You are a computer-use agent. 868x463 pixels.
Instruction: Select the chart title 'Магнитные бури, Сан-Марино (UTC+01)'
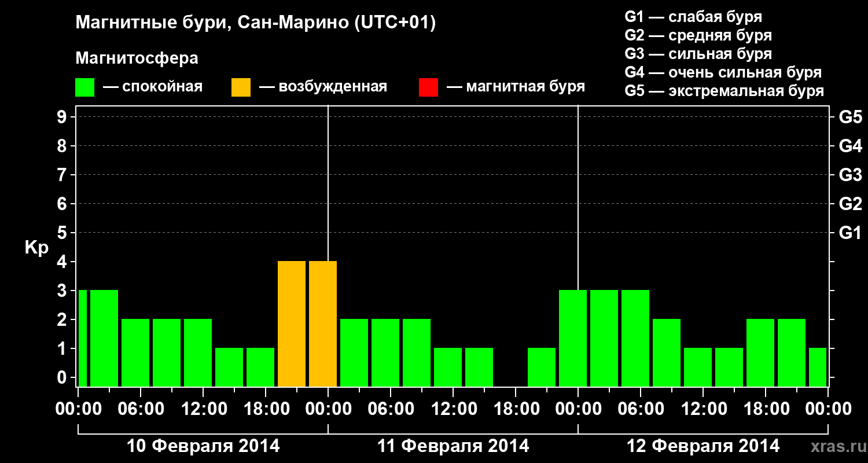(x=255, y=23)
